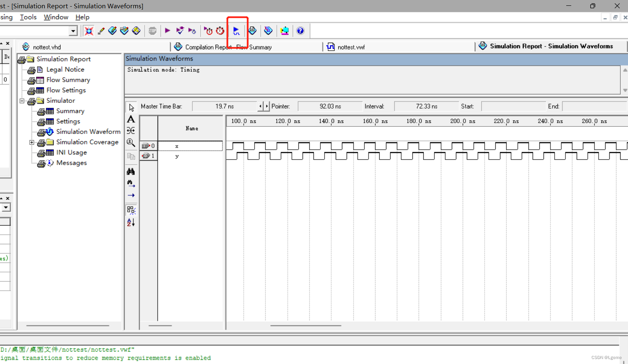Select the output pin y row icon
628x364 pixels.
click(148, 156)
